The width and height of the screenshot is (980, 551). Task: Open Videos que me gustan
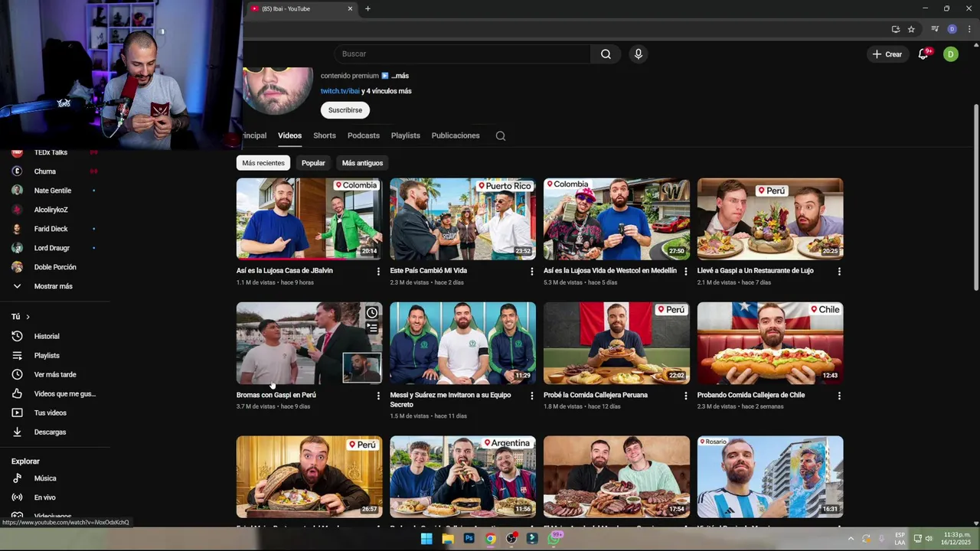pos(55,393)
